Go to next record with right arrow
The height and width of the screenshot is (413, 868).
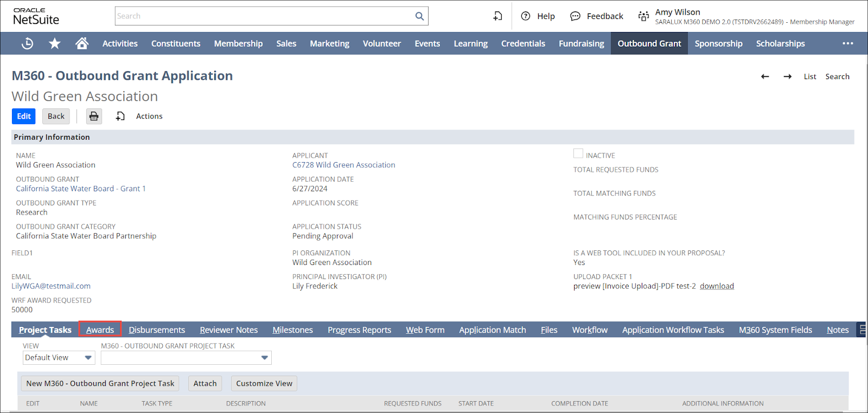point(787,76)
